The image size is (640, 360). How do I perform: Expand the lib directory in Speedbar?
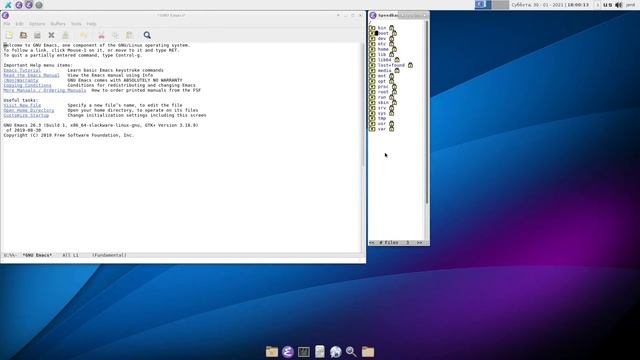coord(372,54)
